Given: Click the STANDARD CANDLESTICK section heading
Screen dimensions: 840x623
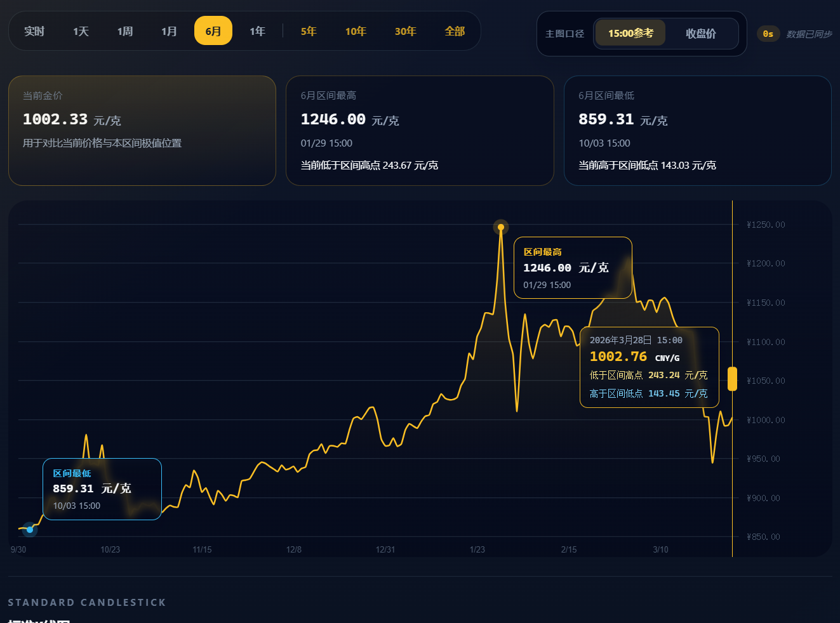Looking at the screenshot, I should coord(87,602).
